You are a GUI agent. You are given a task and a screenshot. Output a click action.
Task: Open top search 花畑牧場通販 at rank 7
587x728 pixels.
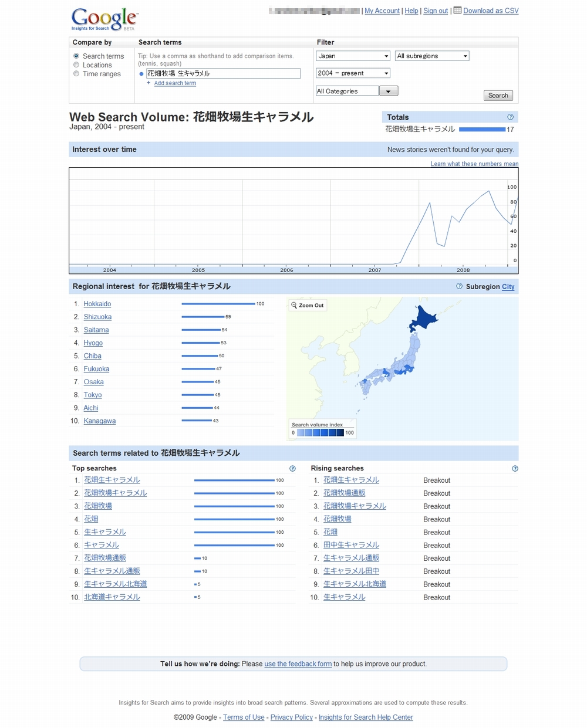[x=105, y=558]
